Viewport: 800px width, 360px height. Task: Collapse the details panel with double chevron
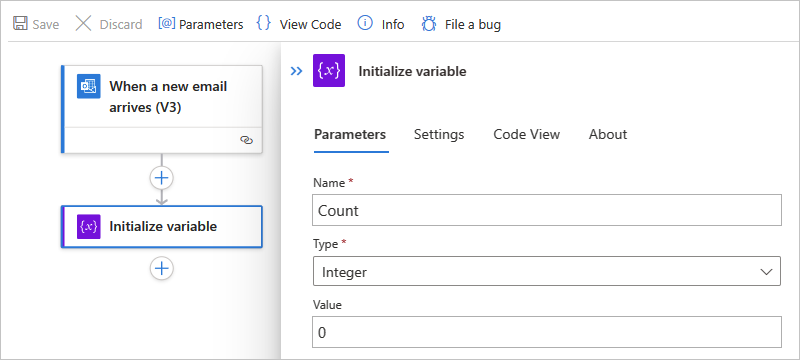click(296, 71)
